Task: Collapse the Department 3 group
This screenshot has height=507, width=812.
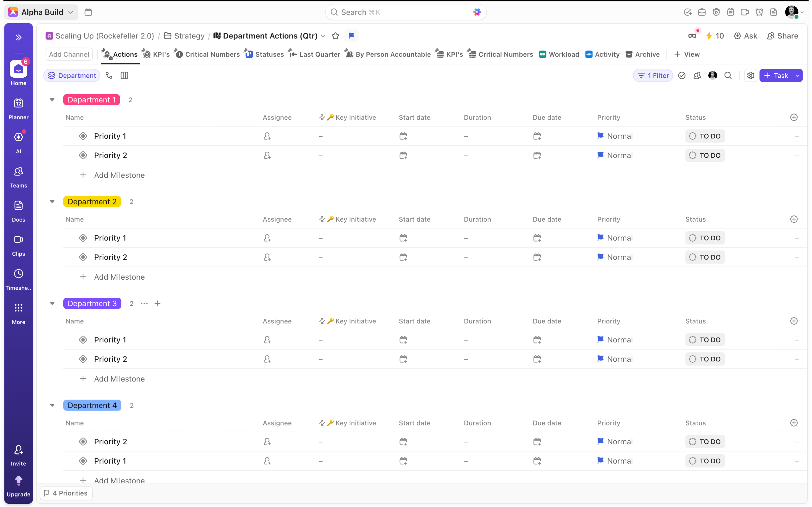Action: click(x=52, y=303)
